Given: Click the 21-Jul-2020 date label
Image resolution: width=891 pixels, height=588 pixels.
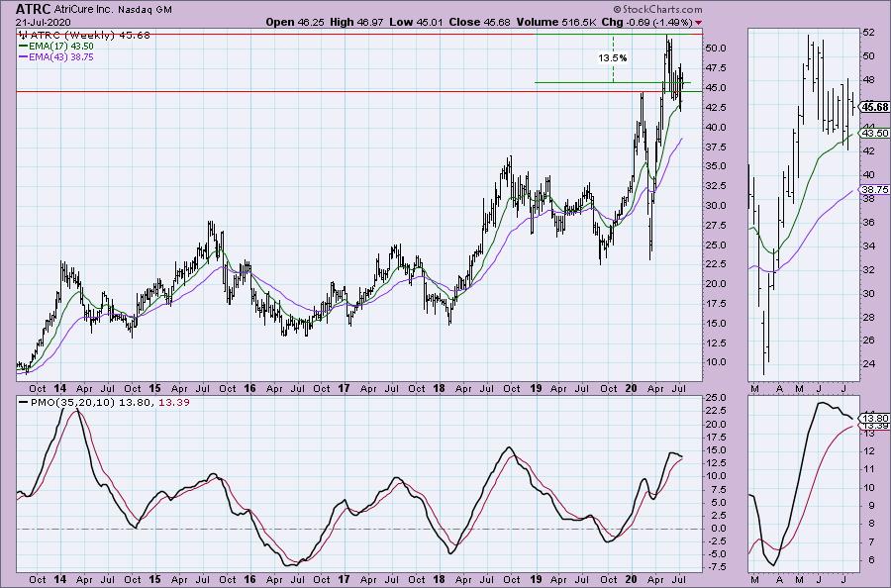Looking at the screenshot, I should coord(44,22).
